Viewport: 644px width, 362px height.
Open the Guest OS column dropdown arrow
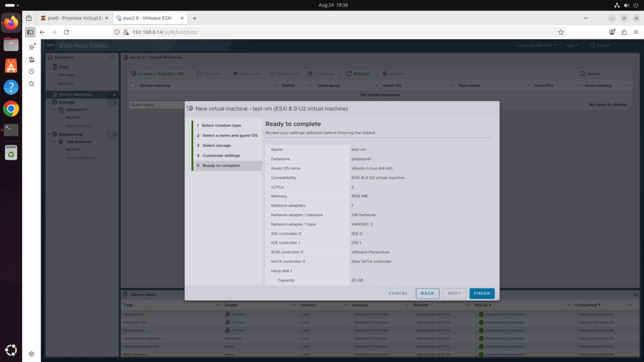pyautogui.click(x=451, y=85)
